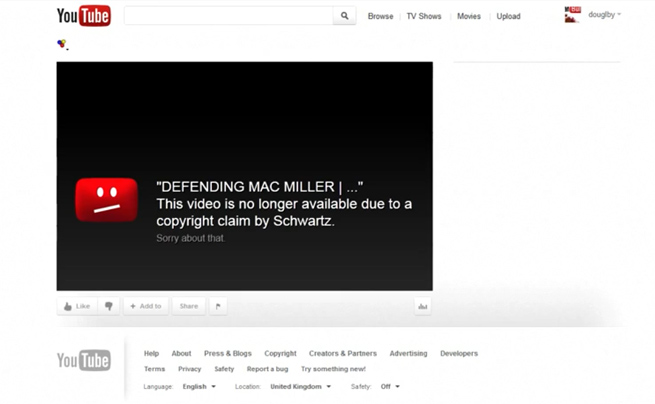This screenshot has height=404, width=655.
Task: Show video statistics chart icon
Action: [423, 306]
